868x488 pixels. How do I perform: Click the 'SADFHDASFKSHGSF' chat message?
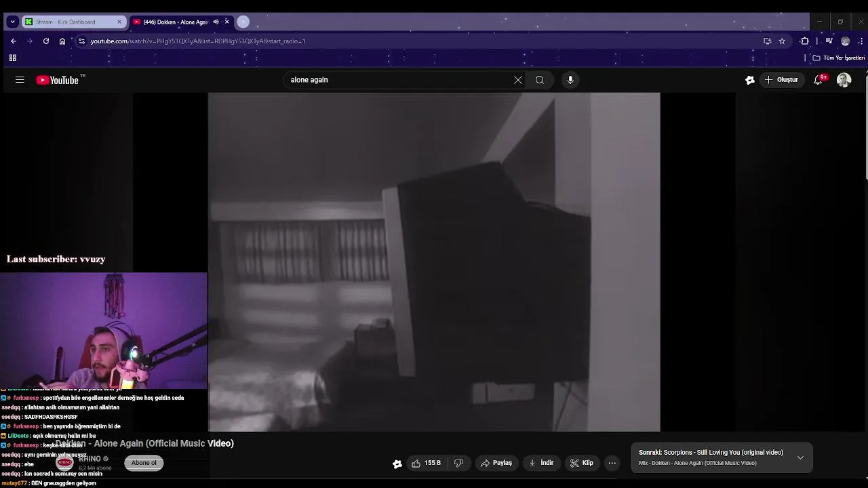[40, 417]
